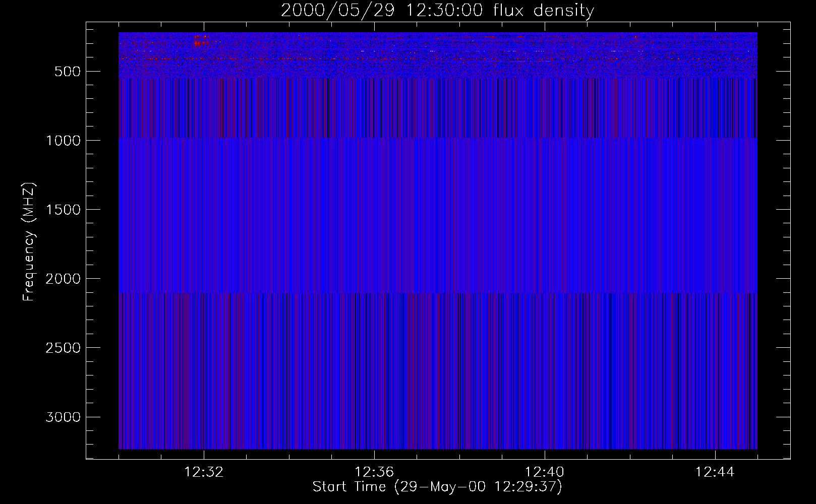Click the 3000 frequency tick label

click(x=63, y=417)
